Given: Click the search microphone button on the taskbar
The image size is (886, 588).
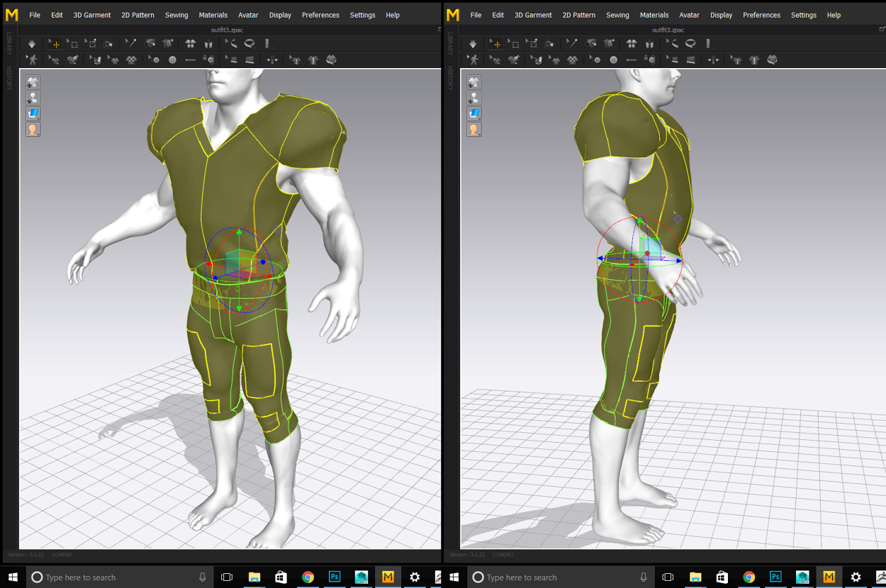Looking at the screenshot, I should pyautogui.click(x=203, y=577).
